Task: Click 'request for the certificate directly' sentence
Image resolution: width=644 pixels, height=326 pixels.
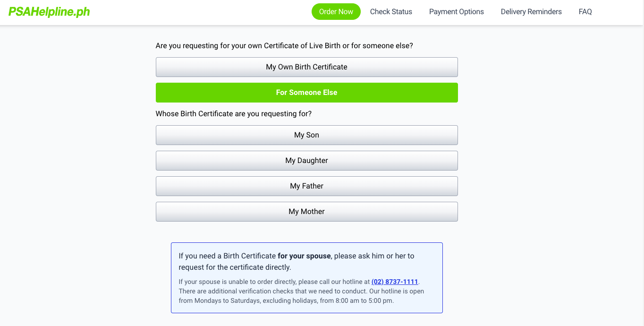Action: tap(235, 267)
